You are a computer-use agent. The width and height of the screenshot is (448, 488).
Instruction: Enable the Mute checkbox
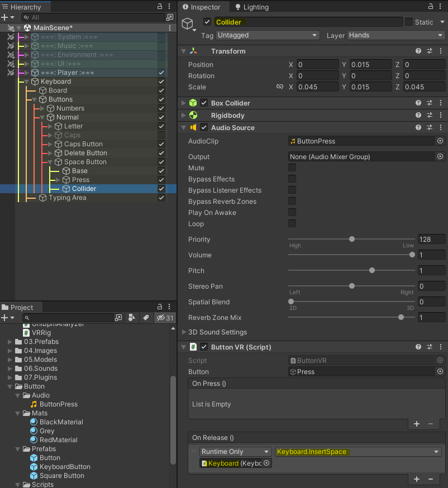292,168
